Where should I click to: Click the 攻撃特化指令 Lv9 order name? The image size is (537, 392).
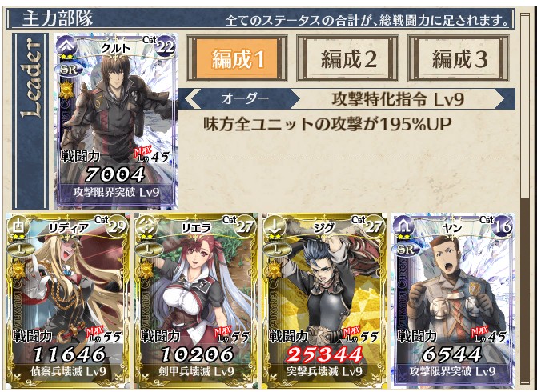click(x=398, y=99)
